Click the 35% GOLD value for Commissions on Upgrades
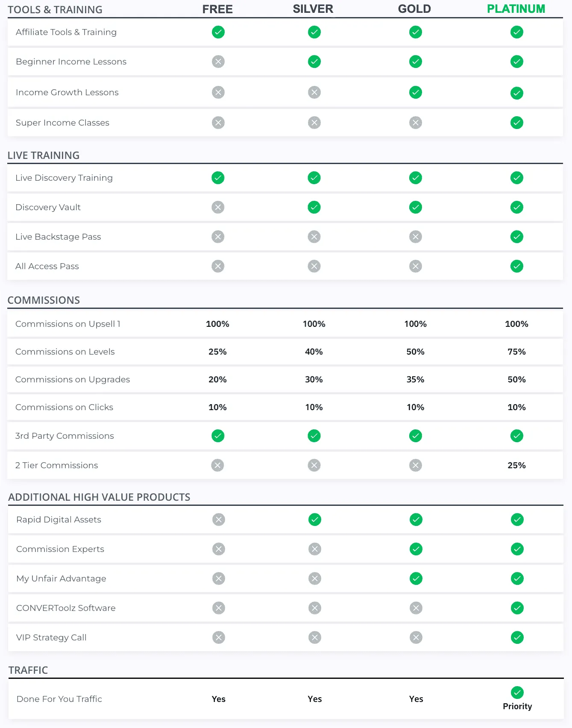This screenshot has width=572, height=728. click(416, 379)
